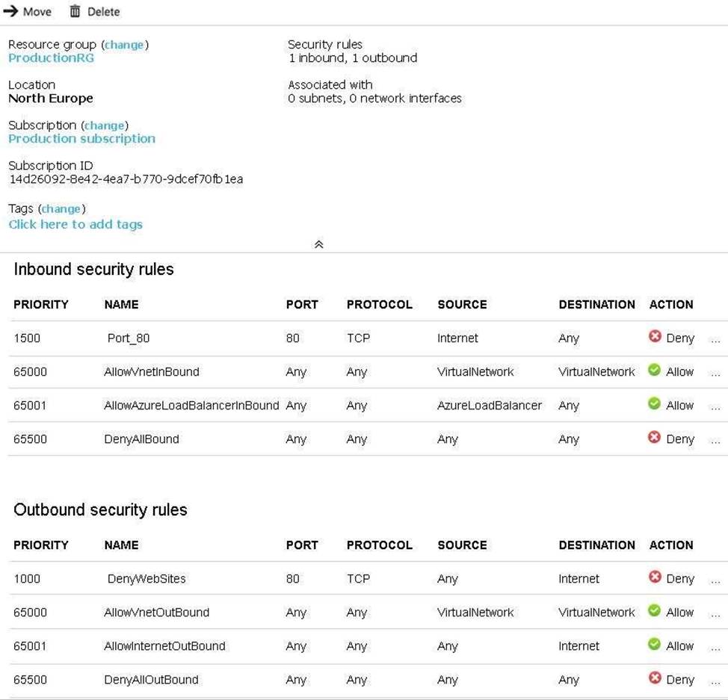Click green Allow icon for AllowInternetOutBound
728x700 pixels.
point(654,645)
